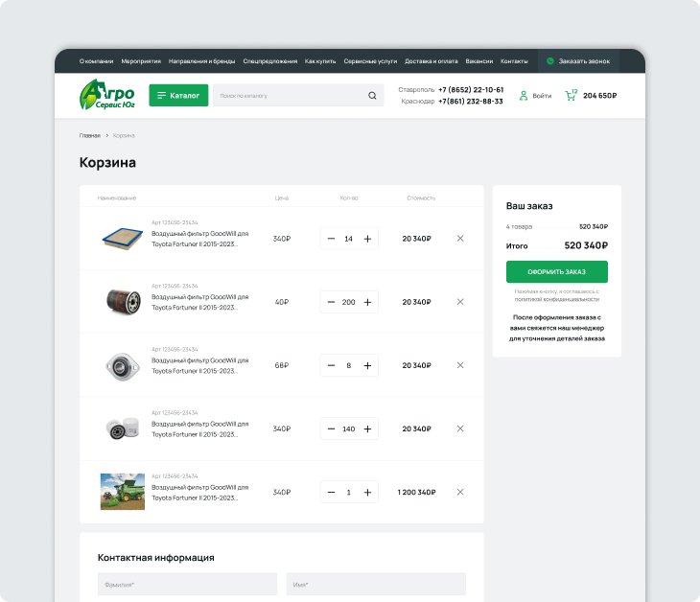Click the cart total 204 650₽
Image resolution: width=700 pixels, height=602 pixels.
599,96
